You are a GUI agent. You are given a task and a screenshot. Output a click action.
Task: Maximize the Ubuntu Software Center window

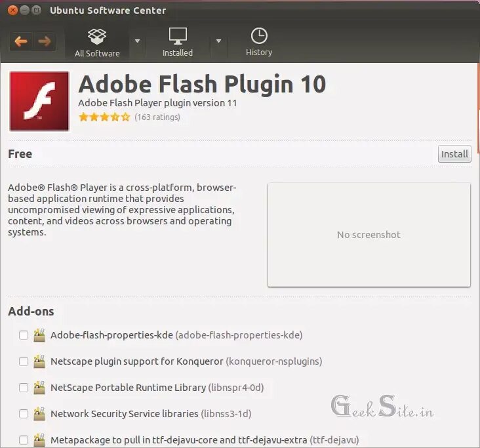pyautogui.click(x=37, y=10)
